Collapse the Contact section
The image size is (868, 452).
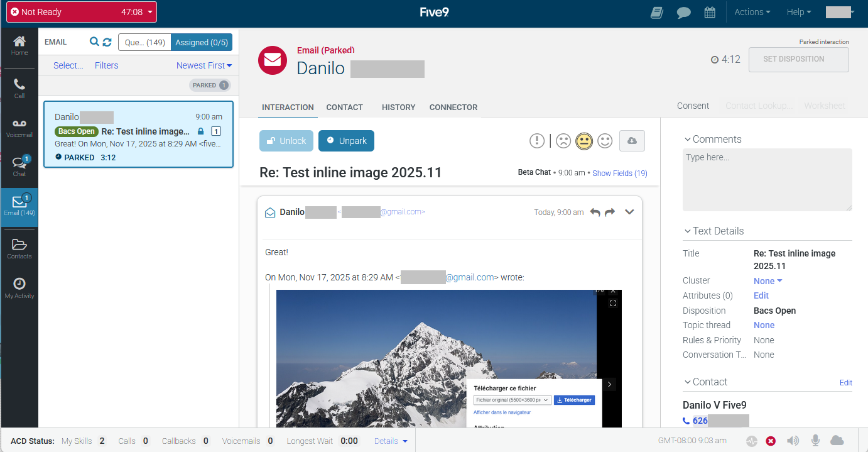705,382
